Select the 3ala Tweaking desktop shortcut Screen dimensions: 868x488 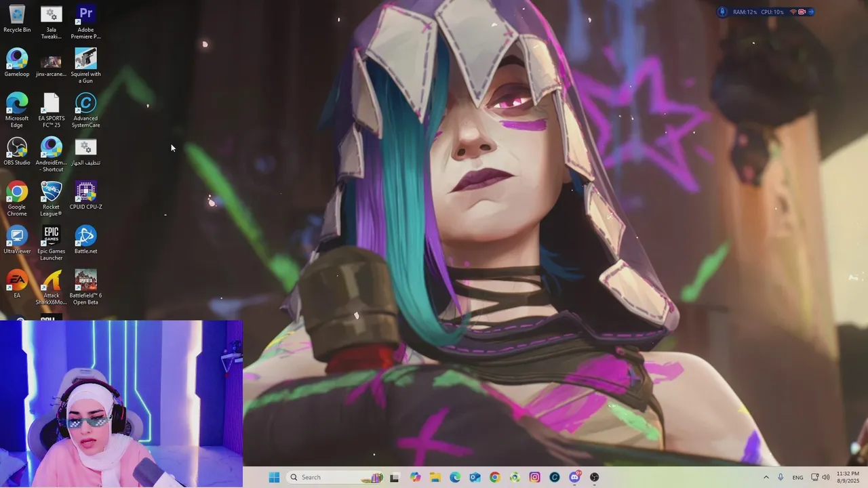[51, 22]
